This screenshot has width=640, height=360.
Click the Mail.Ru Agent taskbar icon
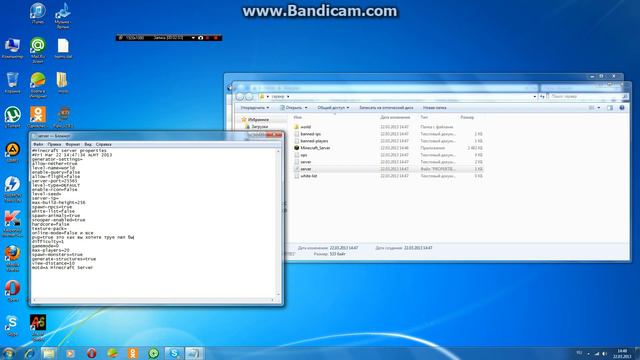154,353
